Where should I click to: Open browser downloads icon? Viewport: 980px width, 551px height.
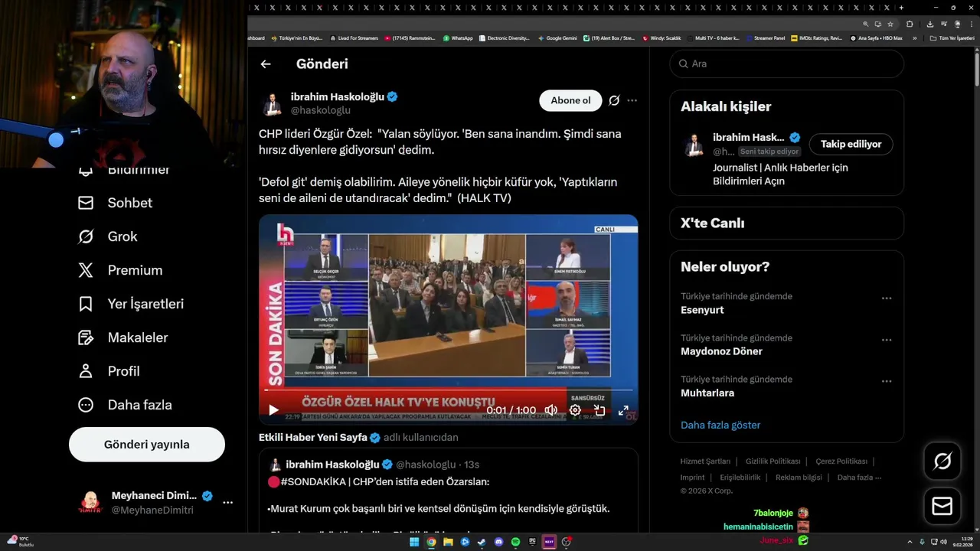click(929, 24)
